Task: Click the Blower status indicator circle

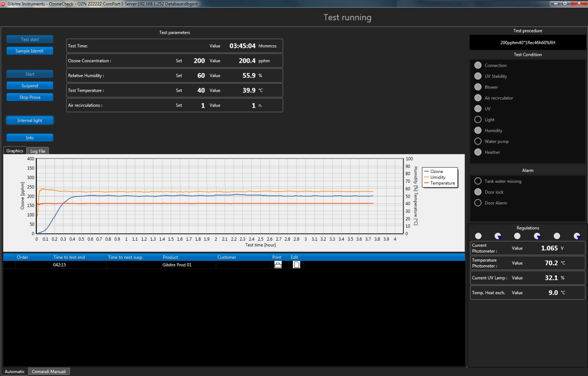Action: (478, 87)
